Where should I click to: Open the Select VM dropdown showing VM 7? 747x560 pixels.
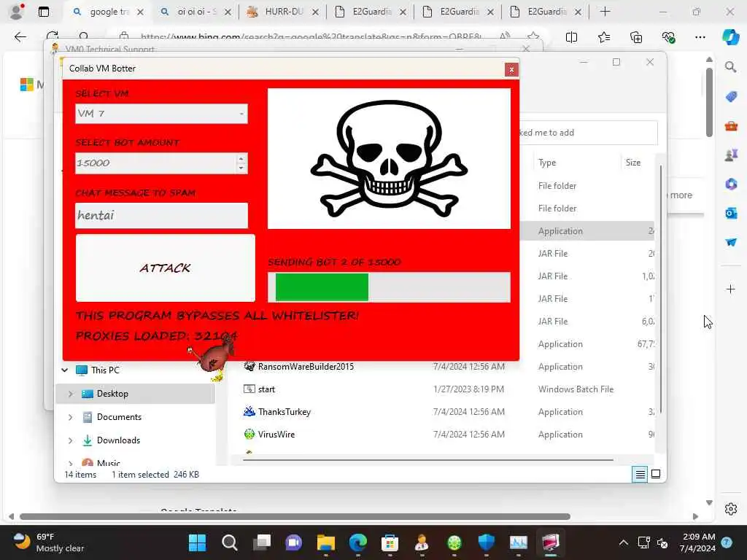pyautogui.click(x=161, y=113)
